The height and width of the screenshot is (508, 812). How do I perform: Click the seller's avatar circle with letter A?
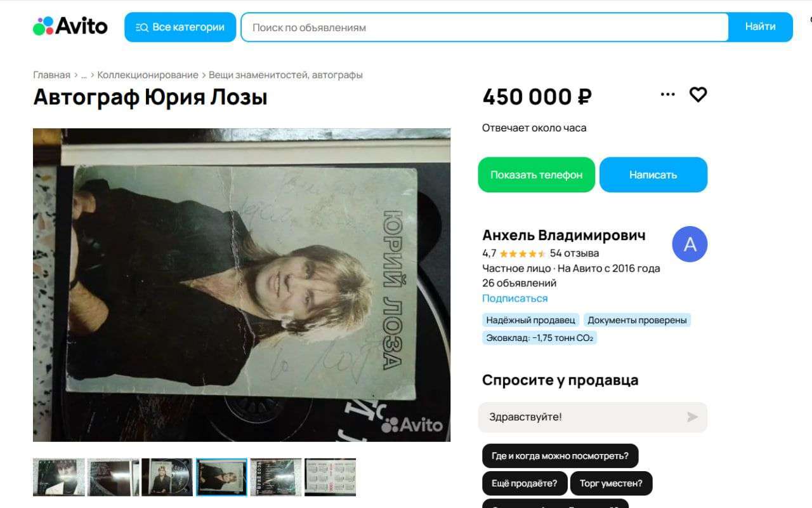690,244
